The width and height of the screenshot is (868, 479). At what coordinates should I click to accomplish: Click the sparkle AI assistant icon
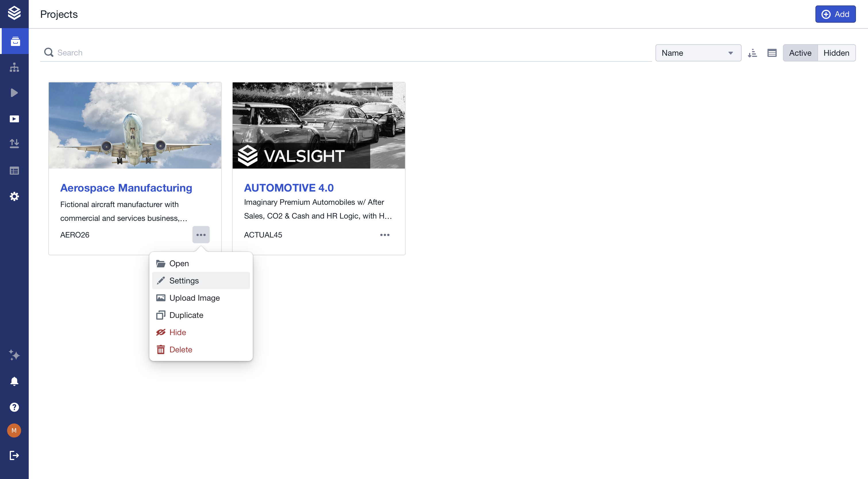click(14, 355)
